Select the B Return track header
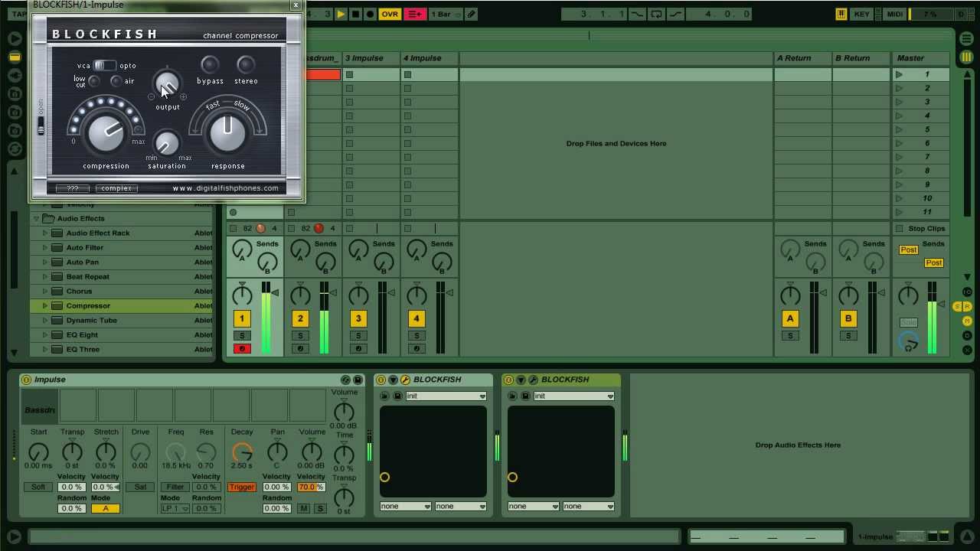 coord(861,58)
